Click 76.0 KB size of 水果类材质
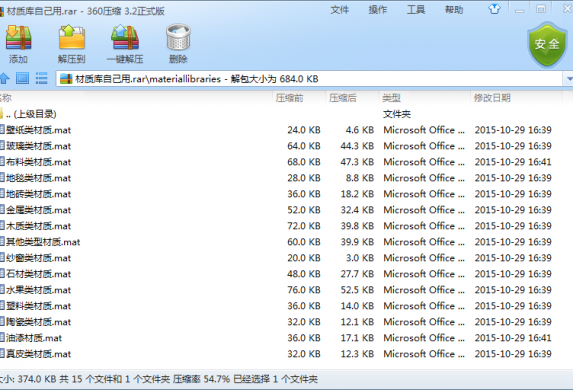573x390 pixels. tap(304, 290)
